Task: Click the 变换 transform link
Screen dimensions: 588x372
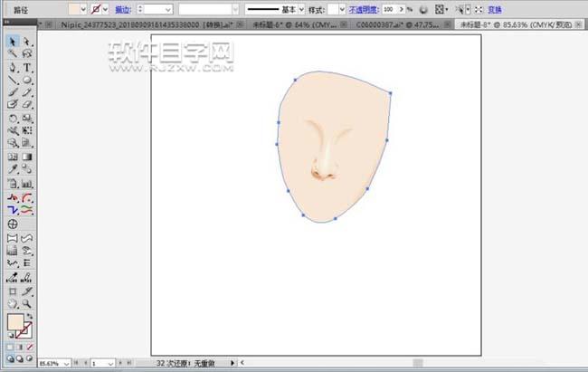Action: [494, 8]
